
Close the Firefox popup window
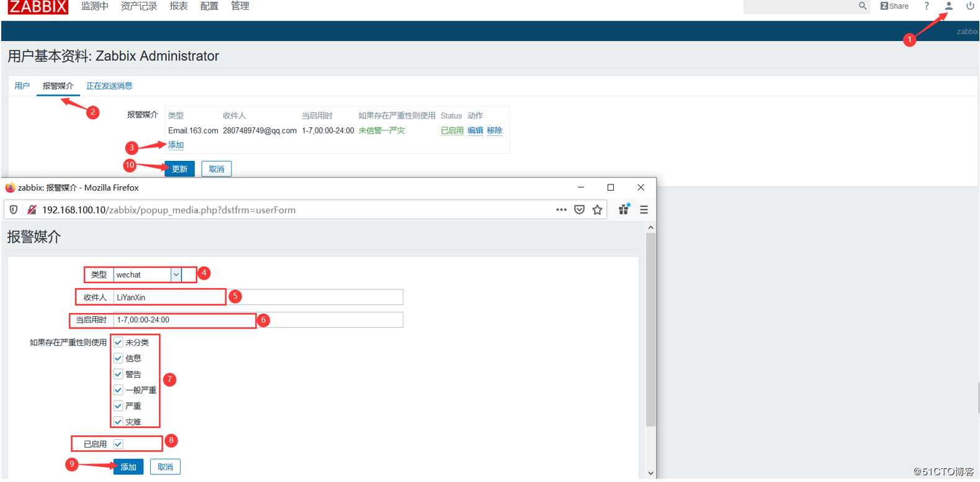click(x=641, y=187)
